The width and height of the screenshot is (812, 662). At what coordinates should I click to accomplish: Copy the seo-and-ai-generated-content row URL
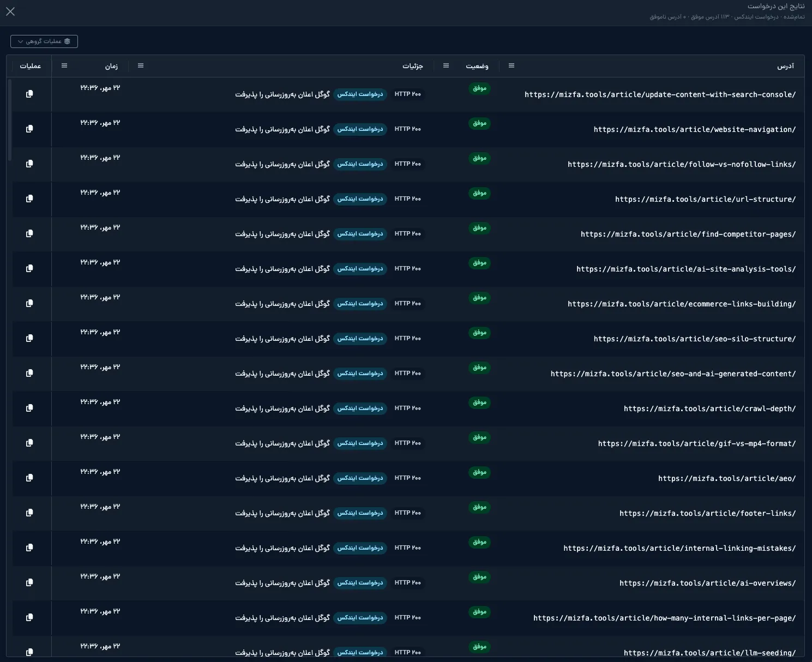[x=29, y=373]
